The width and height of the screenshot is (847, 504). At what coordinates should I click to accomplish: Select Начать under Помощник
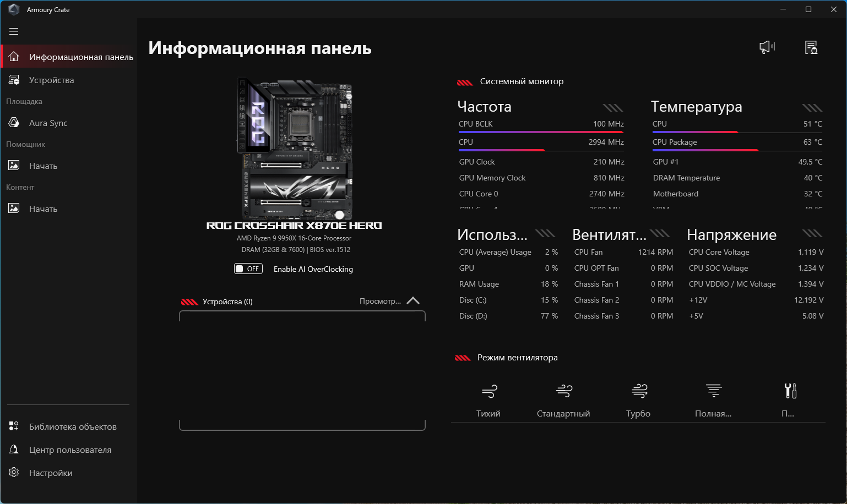point(68,166)
